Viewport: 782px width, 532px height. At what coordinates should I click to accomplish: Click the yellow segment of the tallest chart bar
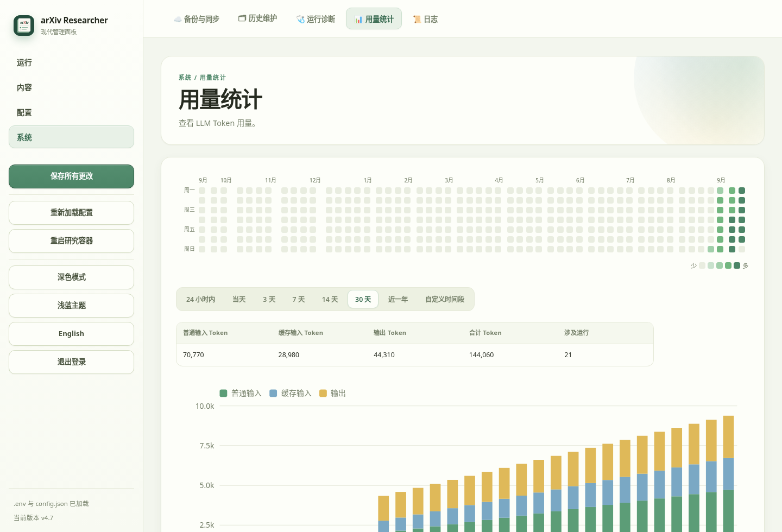point(728,437)
